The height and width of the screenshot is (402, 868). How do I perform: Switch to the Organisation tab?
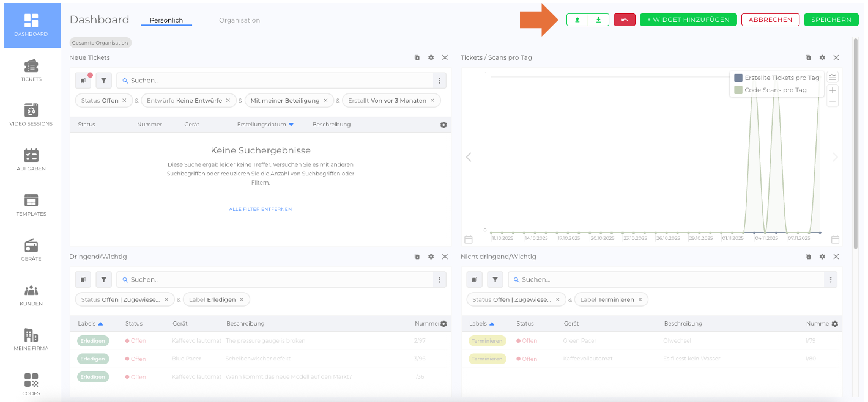(239, 20)
